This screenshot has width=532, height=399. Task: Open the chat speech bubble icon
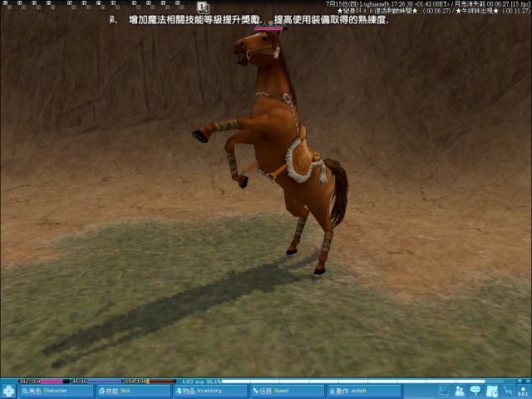[x=475, y=392]
